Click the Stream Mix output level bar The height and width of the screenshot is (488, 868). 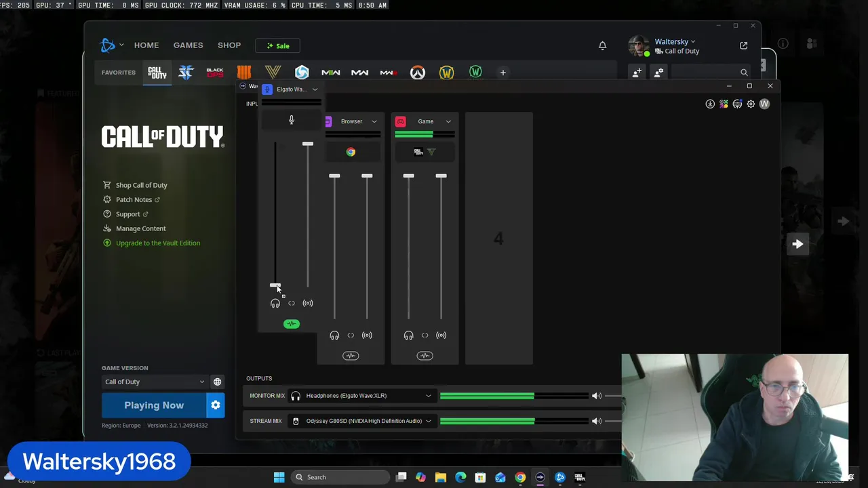click(x=514, y=421)
